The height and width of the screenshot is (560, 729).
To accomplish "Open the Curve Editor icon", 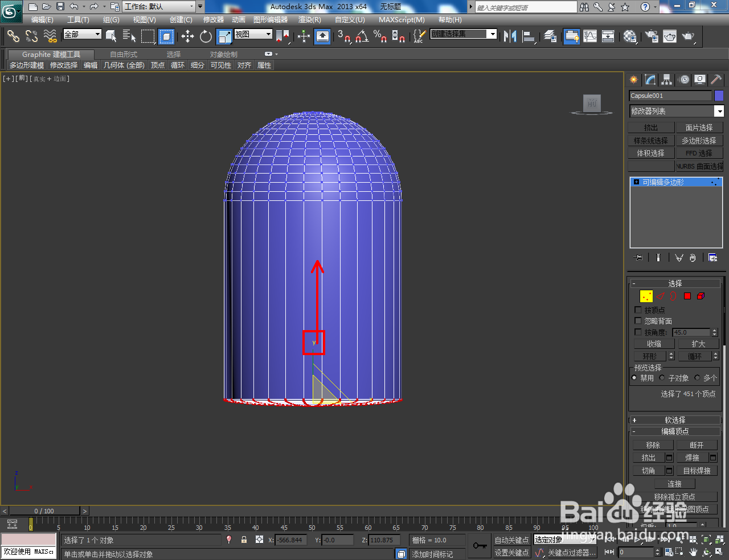I will point(590,36).
